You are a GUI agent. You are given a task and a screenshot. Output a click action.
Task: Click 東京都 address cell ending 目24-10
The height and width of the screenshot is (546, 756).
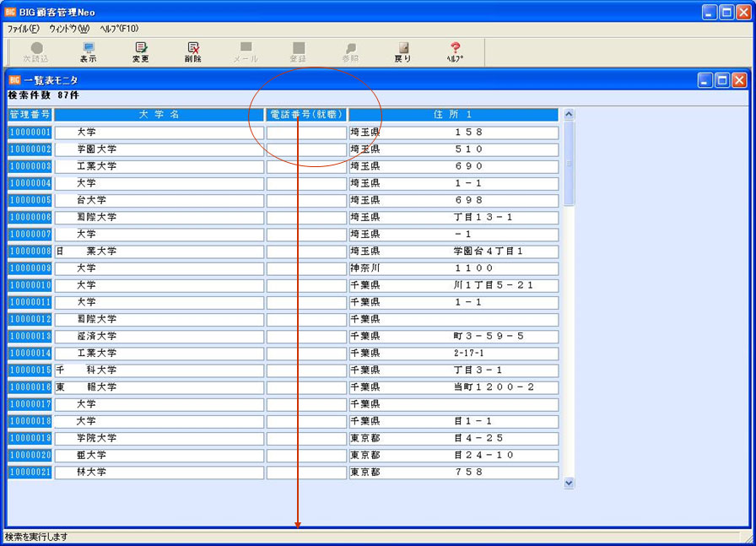454,456
